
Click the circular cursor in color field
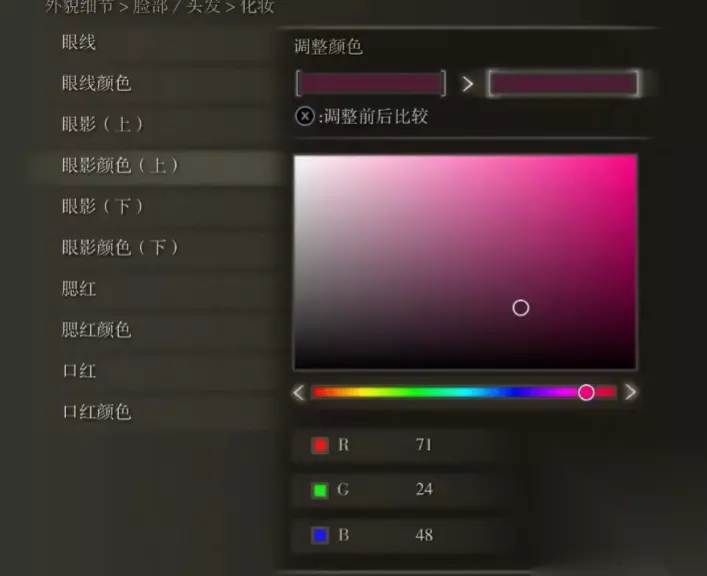521,308
